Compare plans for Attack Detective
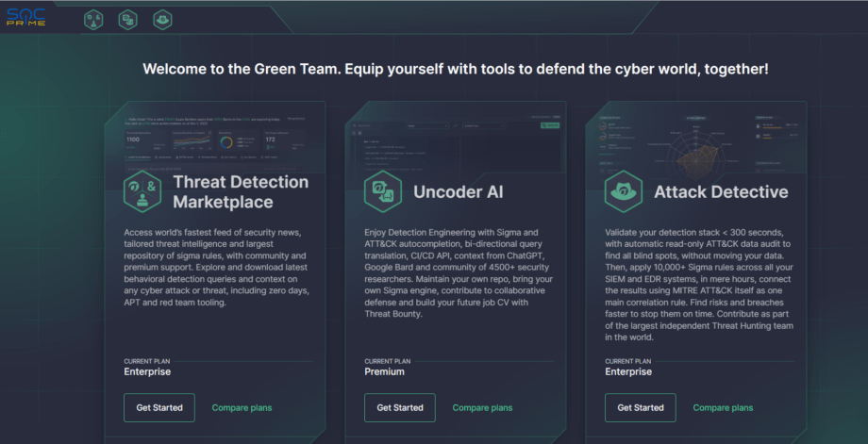 tap(723, 408)
